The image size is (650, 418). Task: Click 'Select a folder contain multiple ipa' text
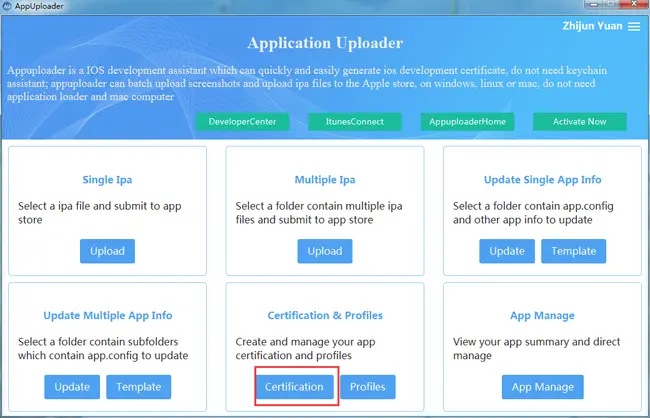[319, 213]
